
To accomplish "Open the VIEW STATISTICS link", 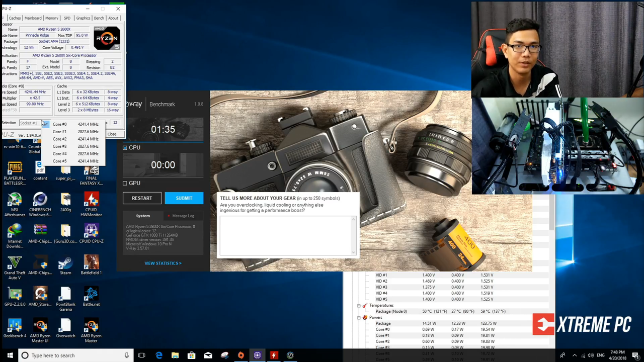I will (x=163, y=263).
